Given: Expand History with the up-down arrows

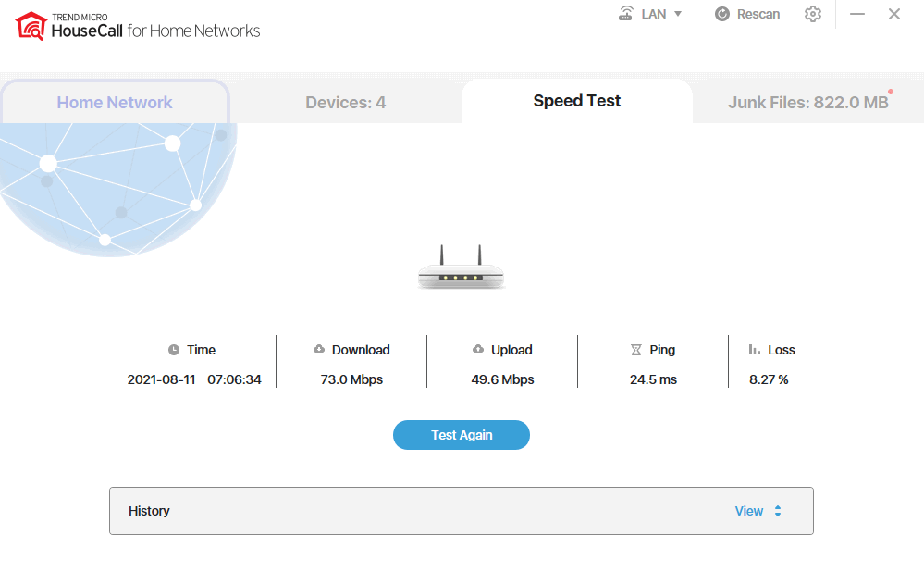Looking at the screenshot, I should (778, 511).
